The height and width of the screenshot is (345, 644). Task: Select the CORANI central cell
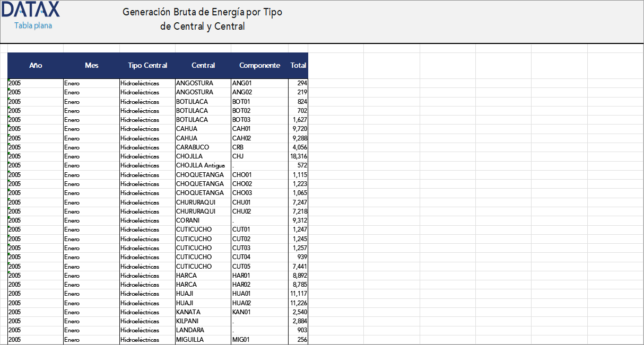pyautogui.click(x=188, y=220)
